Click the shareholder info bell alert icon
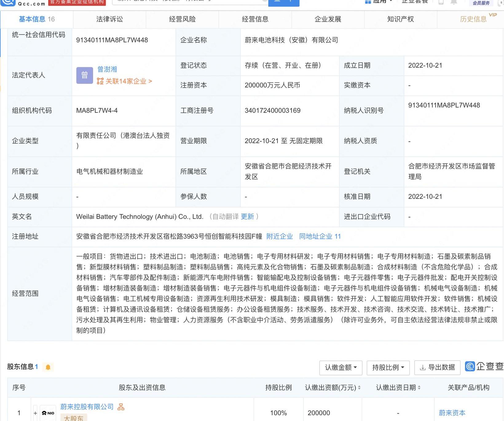This screenshot has width=504, height=421. click(x=48, y=367)
